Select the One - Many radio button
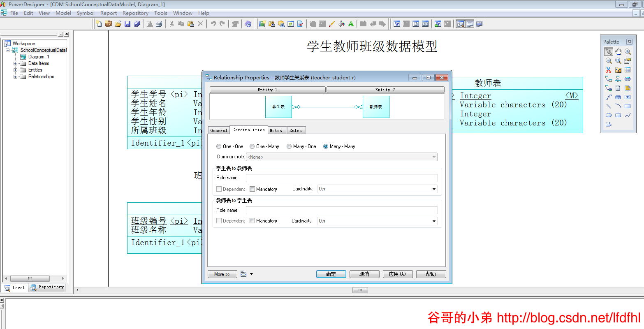 tap(252, 146)
